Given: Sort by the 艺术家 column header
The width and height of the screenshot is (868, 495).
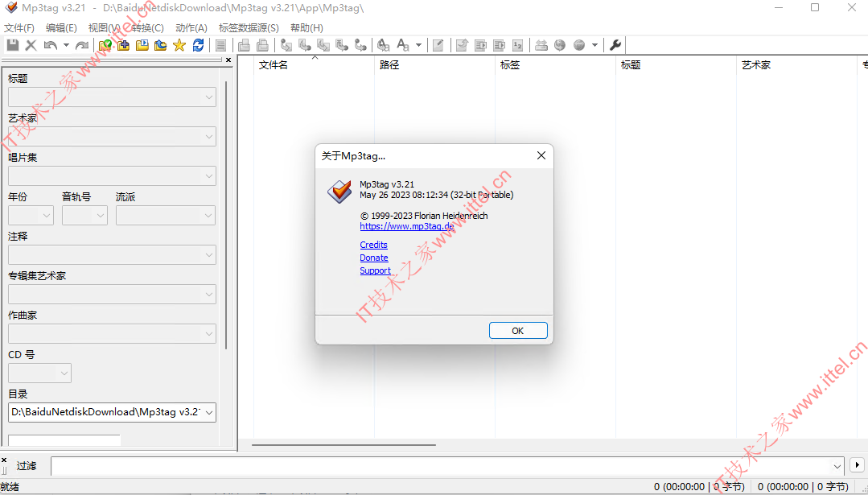Looking at the screenshot, I should [796, 64].
